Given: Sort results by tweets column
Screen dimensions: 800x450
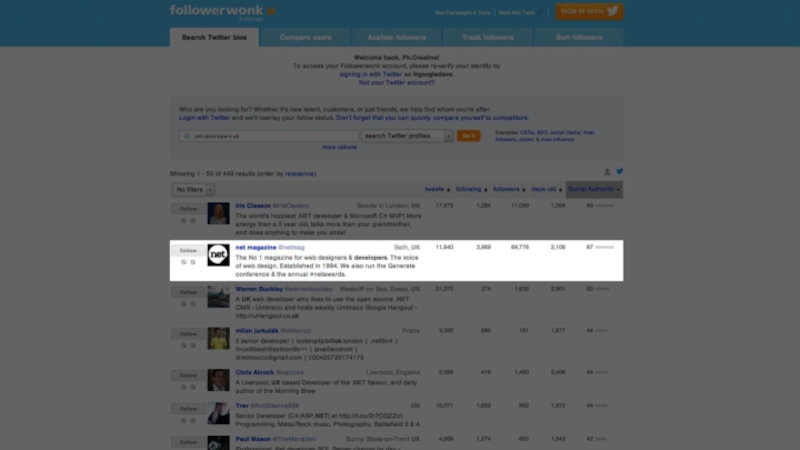Looking at the screenshot, I should click(437, 189).
